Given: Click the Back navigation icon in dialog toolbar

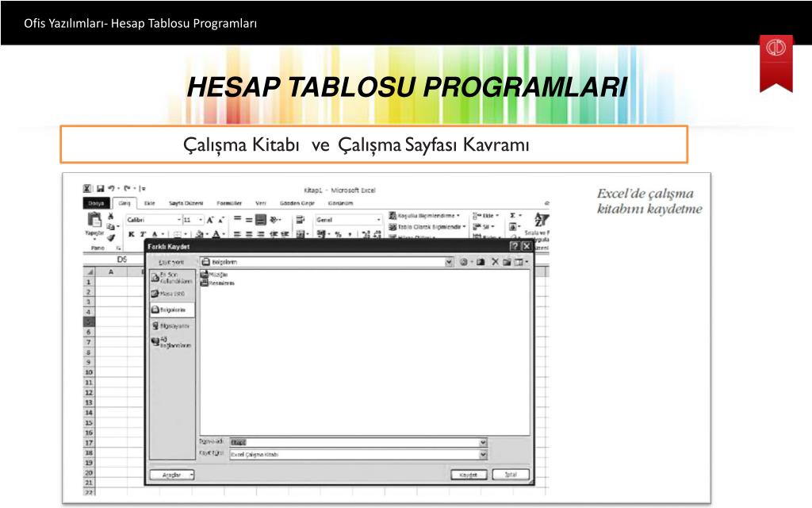Looking at the screenshot, I should tap(463, 262).
